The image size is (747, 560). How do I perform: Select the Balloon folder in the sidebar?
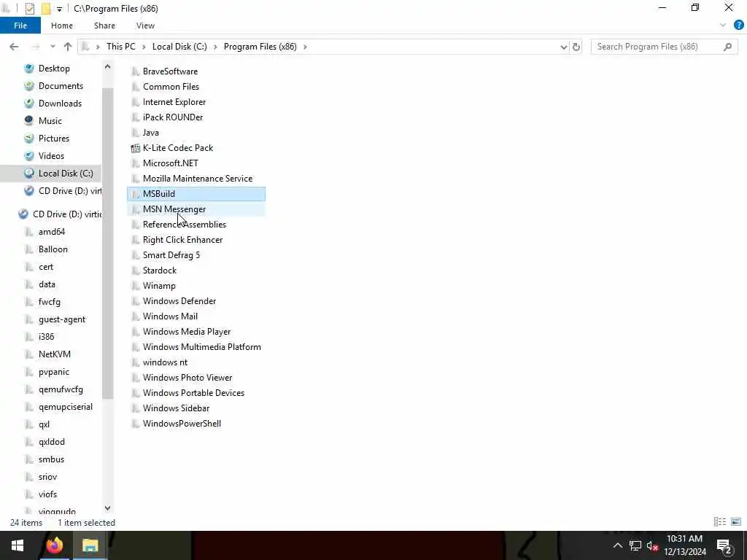[x=53, y=249]
